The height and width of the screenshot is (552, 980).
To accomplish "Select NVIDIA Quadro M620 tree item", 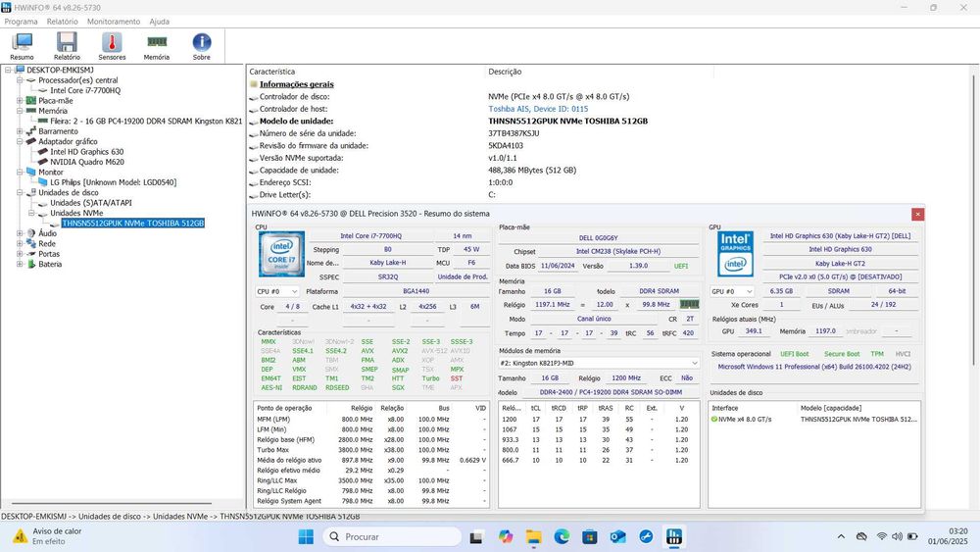I will pyautogui.click(x=87, y=162).
